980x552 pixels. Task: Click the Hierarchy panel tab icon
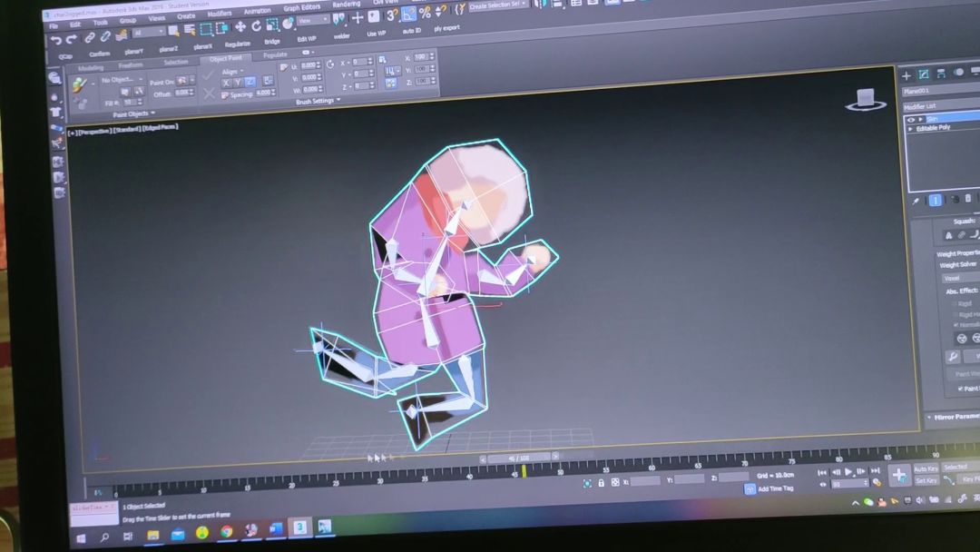coord(941,74)
